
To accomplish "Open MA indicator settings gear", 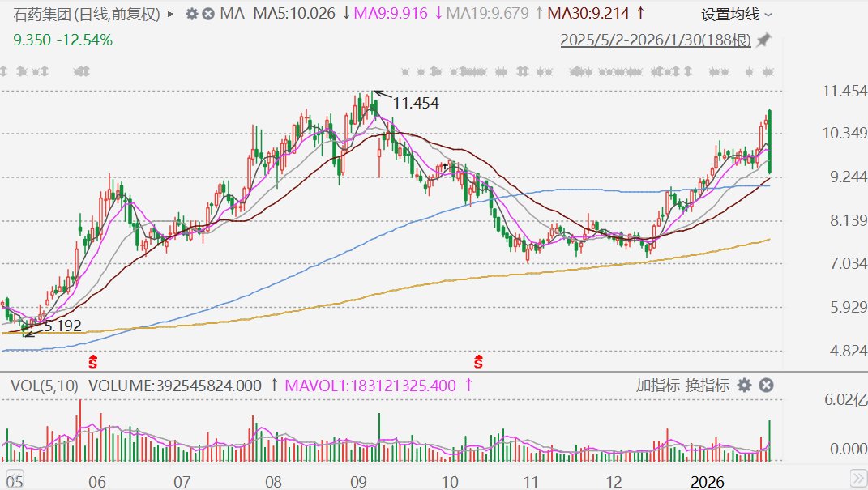I will point(191,14).
